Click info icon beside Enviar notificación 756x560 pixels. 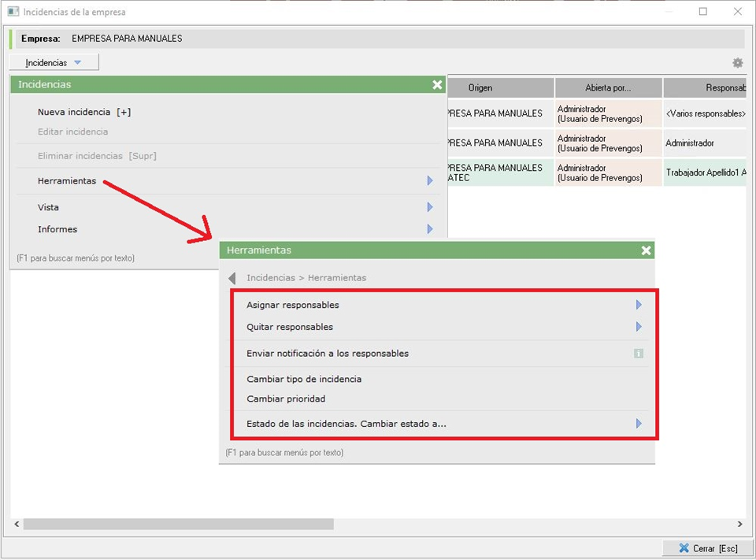pyautogui.click(x=639, y=354)
